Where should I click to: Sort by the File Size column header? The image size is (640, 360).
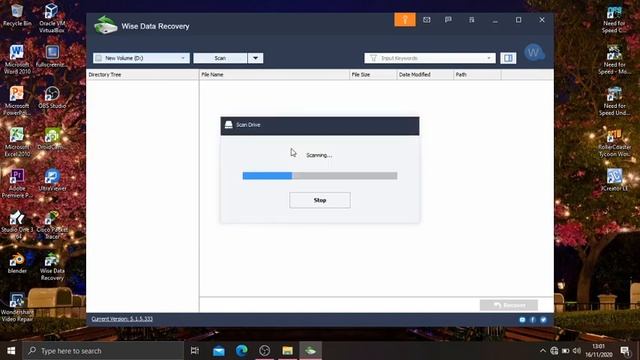coord(373,75)
